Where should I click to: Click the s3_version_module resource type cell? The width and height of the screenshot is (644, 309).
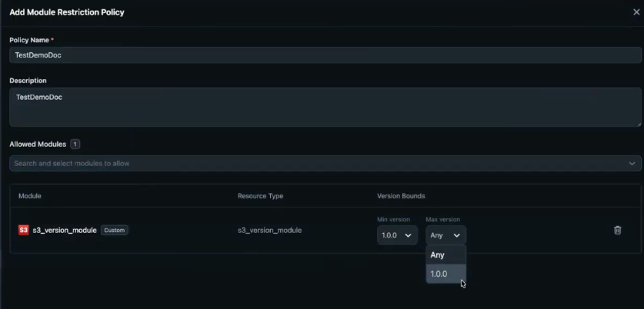(x=269, y=230)
